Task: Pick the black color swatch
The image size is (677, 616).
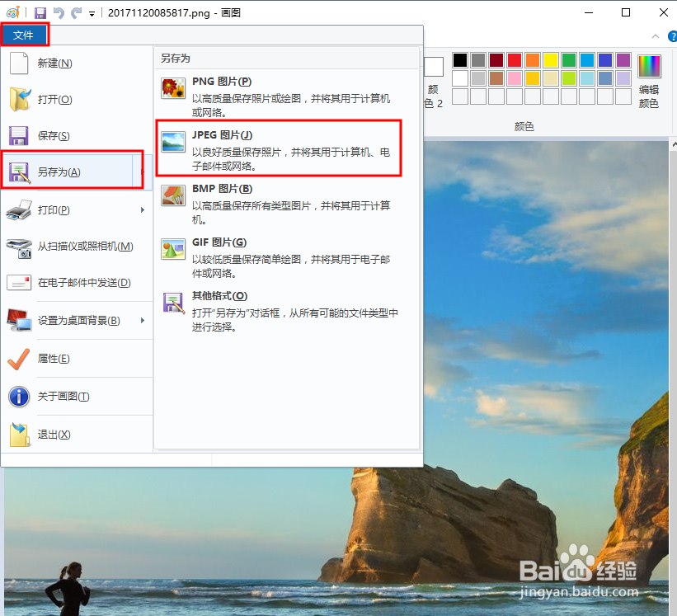Action: (460, 60)
